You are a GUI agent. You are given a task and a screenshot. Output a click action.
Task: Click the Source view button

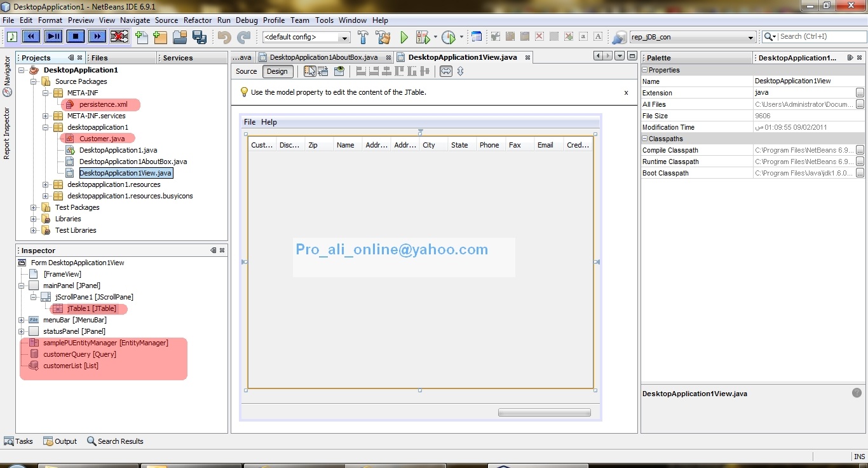click(247, 71)
